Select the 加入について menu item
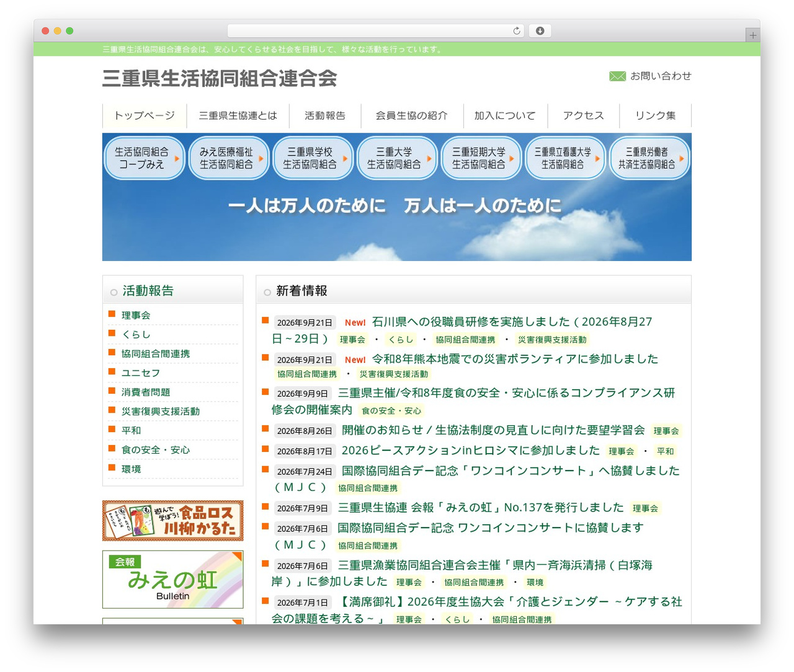Viewport: 794px width, 672px height. click(x=505, y=116)
